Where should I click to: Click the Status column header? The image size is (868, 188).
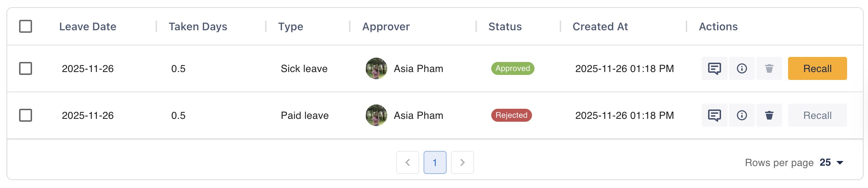[505, 27]
